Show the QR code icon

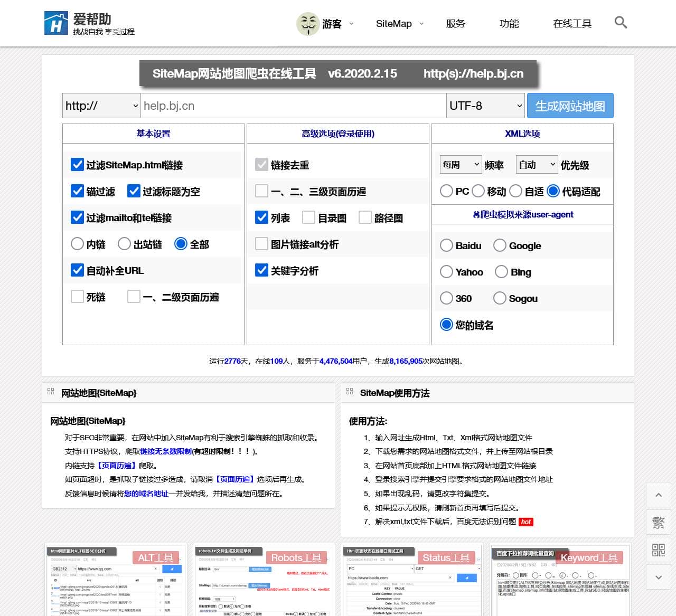[659, 550]
